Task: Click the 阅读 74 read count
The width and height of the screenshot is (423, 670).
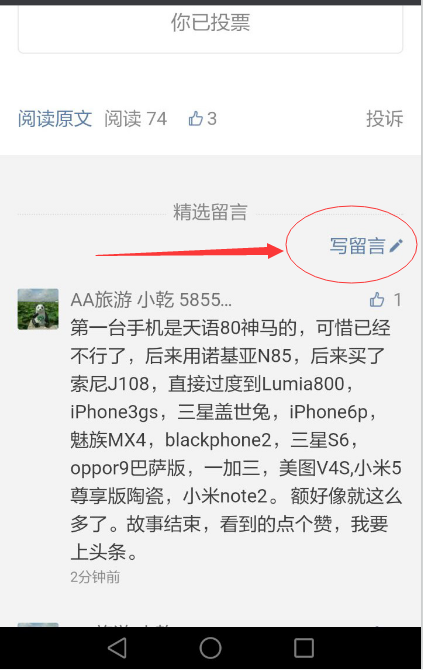Action: click(135, 118)
